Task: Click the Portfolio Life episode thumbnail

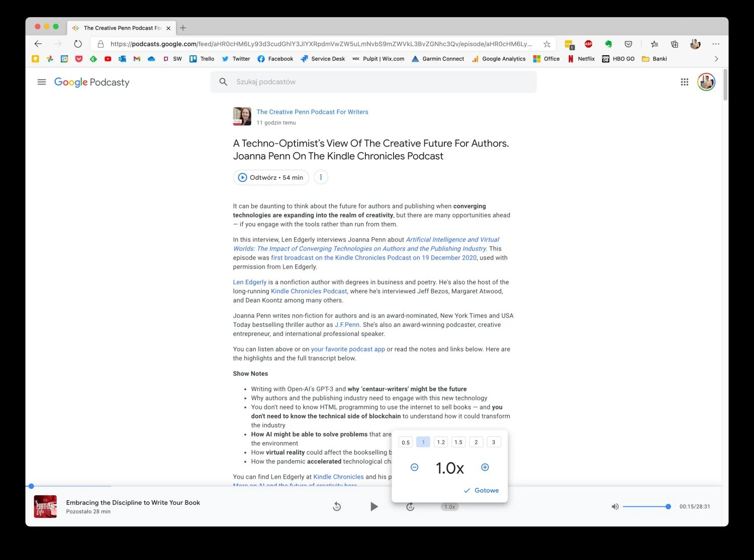Action: coord(45,506)
